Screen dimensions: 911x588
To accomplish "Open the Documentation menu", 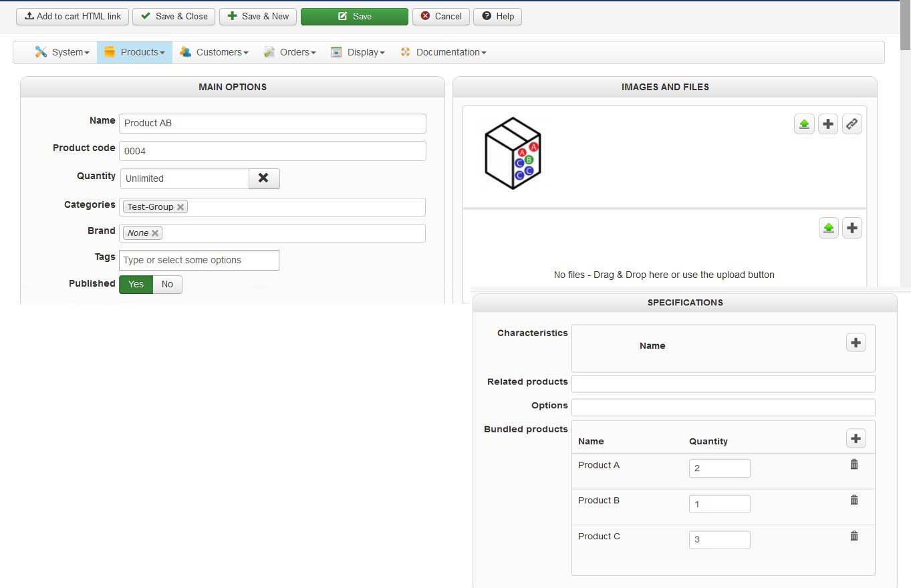I will (x=442, y=52).
